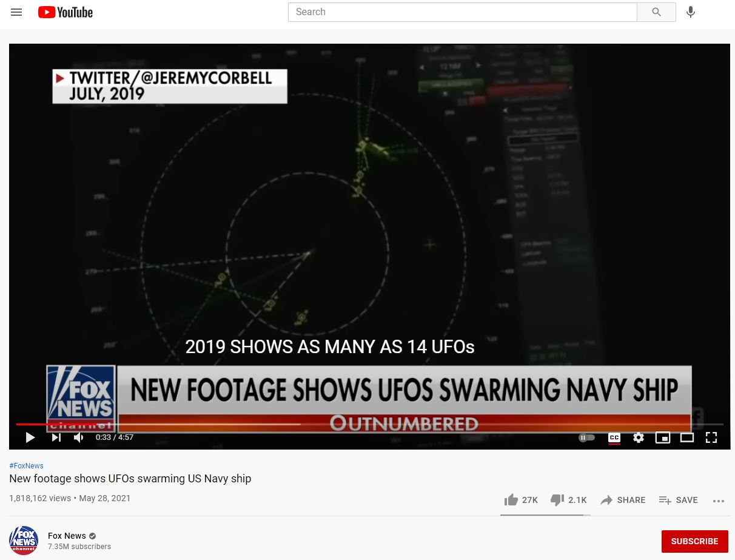This screenshot has width=735, height=560.
Task: Click the YouTube home logo
Action: click(x=65, y=12)
